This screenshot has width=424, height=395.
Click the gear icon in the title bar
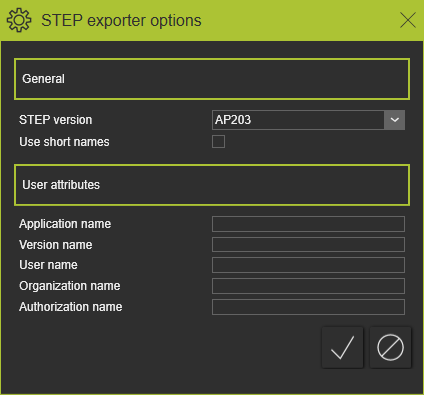tap(19, 20)
